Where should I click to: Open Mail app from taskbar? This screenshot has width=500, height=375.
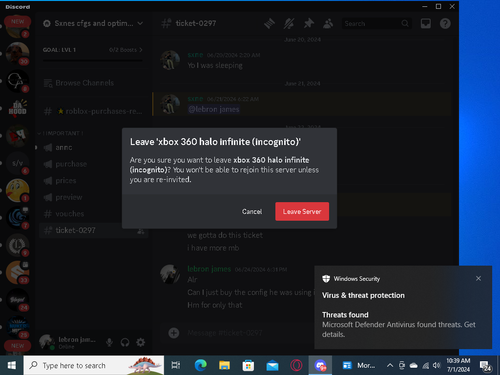pos(272,366)
